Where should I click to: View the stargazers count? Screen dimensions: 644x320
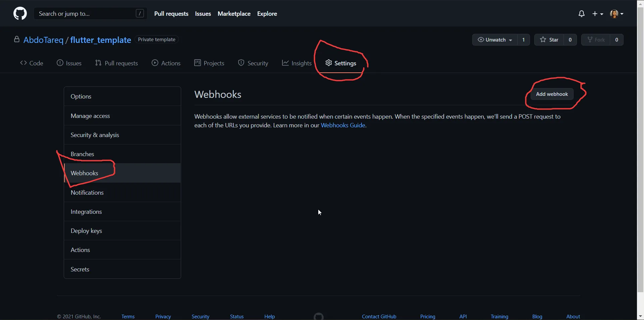570,40
